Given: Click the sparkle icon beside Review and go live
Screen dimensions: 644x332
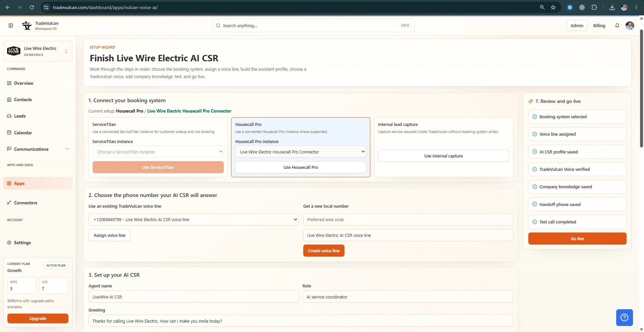Looking at the screenshot, I should click(531, 101).
